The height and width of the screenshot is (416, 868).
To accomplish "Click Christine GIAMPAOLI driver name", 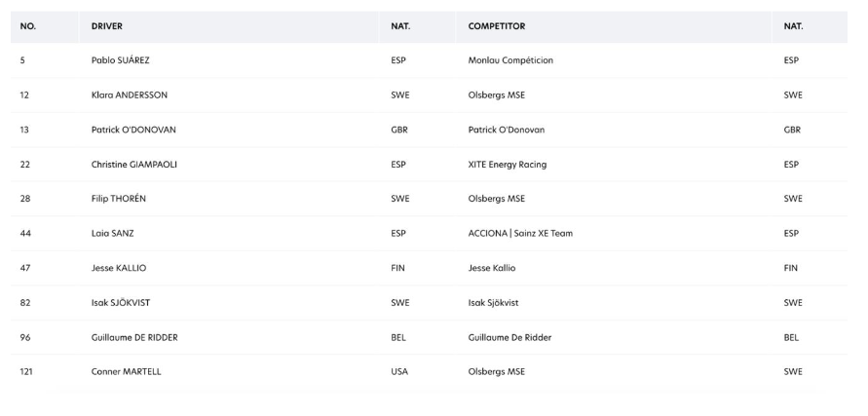I will [134, 165].
